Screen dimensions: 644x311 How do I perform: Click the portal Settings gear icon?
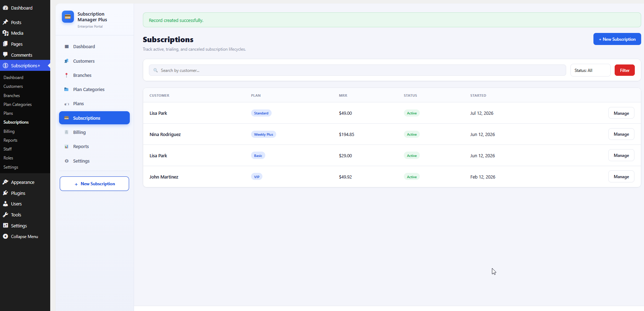66,161
